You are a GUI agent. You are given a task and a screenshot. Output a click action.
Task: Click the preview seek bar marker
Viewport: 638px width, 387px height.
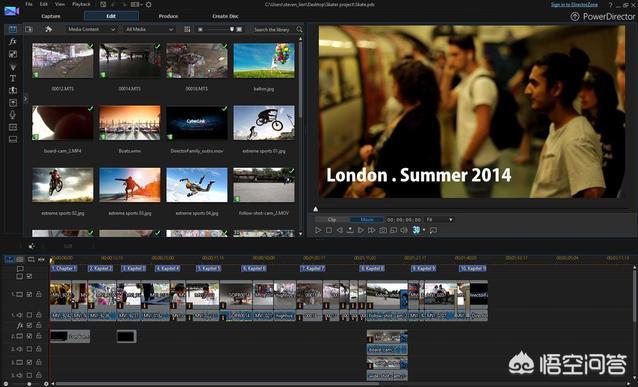pos(315,209)
